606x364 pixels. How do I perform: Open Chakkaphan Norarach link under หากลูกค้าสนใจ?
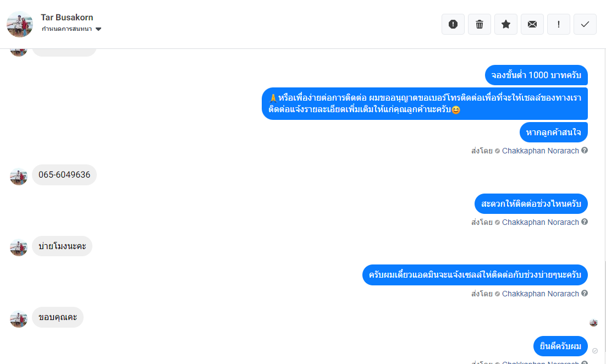(541, 151)
